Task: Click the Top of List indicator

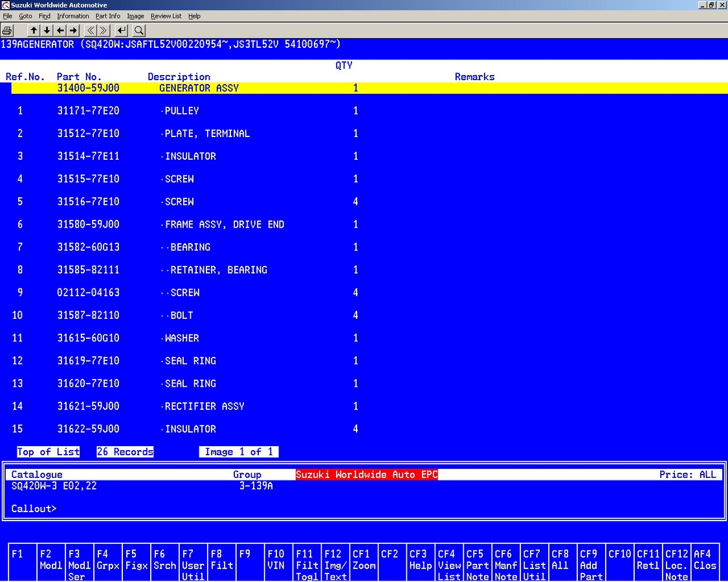Action: [49, 451]
